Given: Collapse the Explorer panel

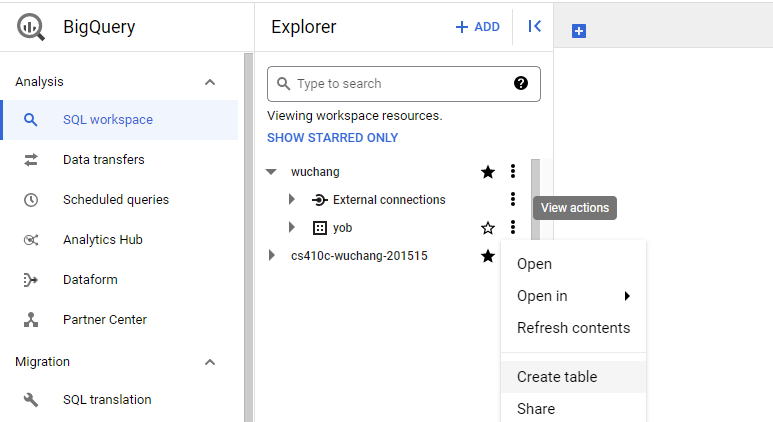Looking at the screenshot, I should tap(534, 27).
